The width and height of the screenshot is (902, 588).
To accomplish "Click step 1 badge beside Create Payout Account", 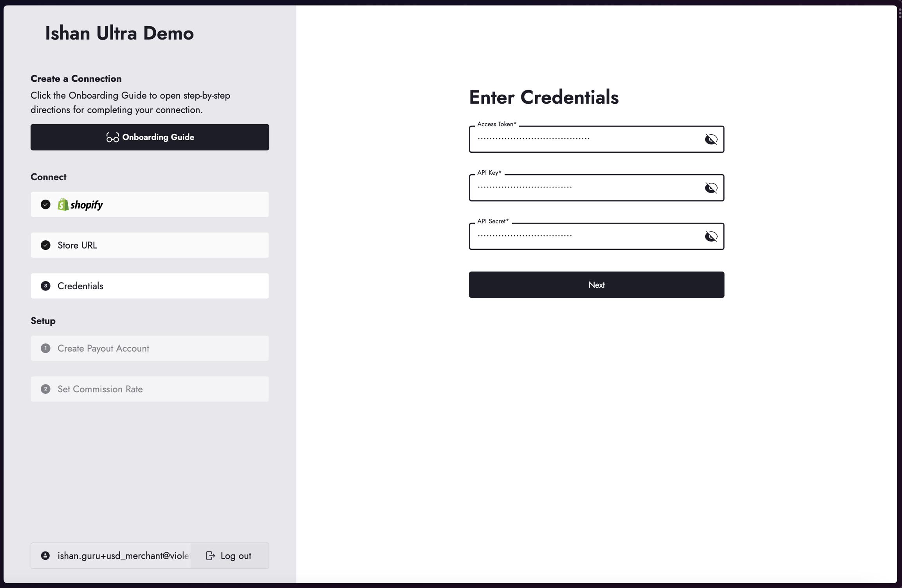I will coord(45,348).
